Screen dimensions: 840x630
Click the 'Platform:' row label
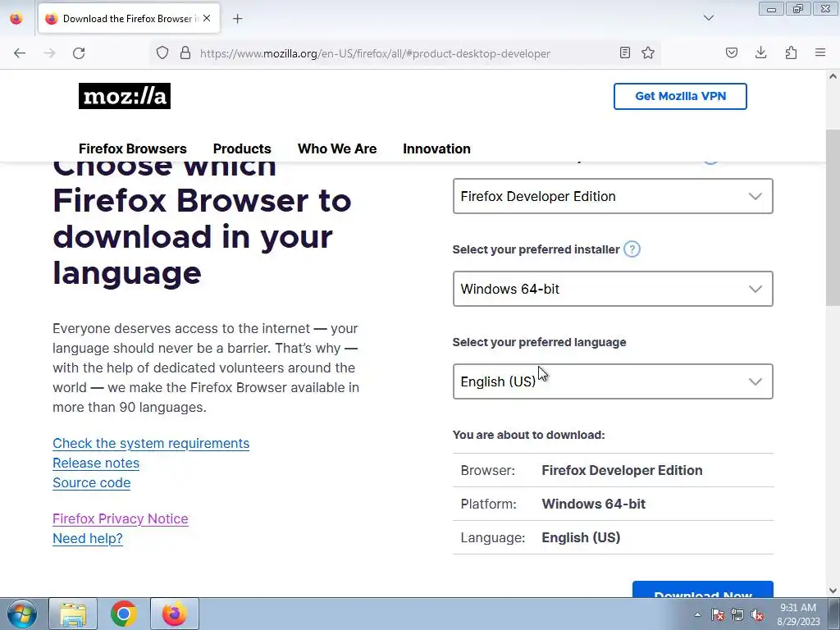(x=489, y=504)
